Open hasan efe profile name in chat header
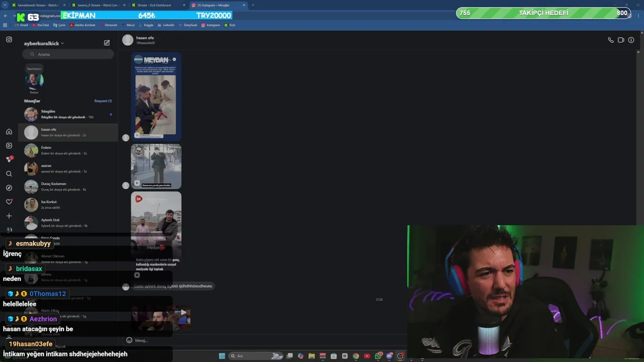 (x=145, y=38)
